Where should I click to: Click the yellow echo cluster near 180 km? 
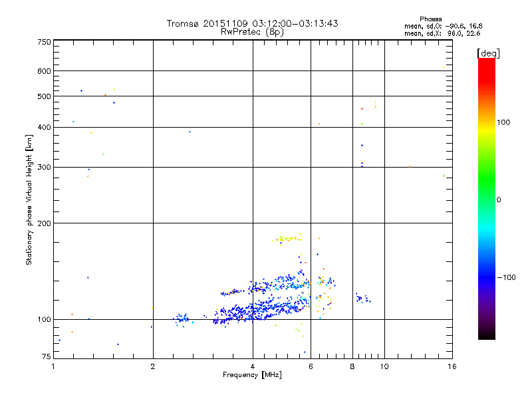(287, 239)
